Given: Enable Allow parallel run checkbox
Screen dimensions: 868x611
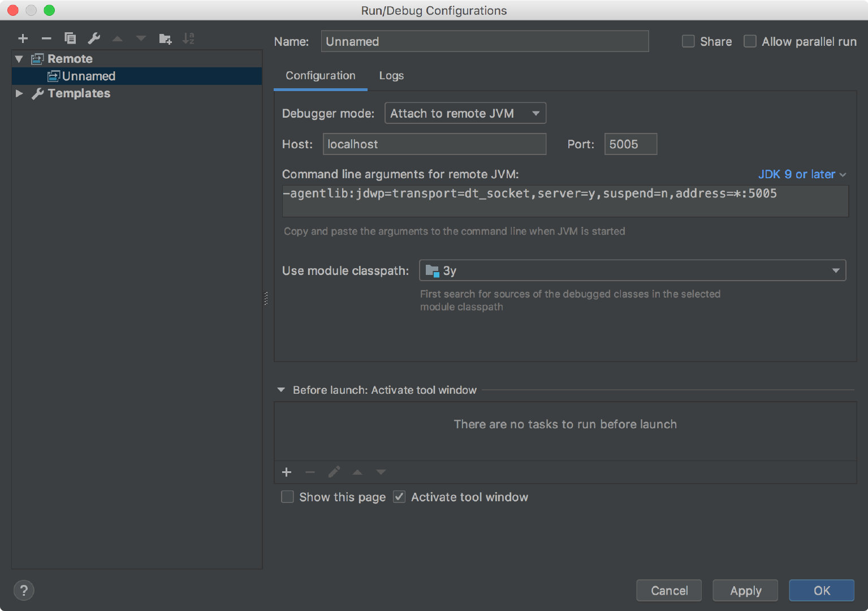Looking at the screenshot, I should click(750, 41).
